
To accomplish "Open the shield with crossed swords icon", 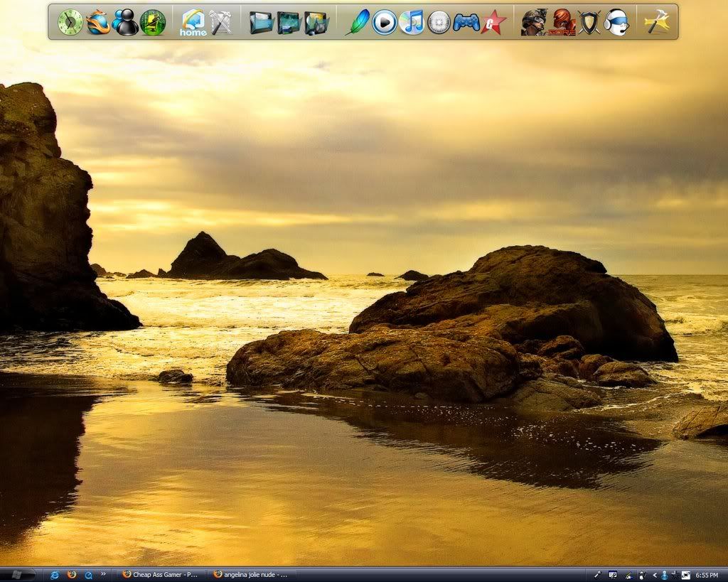I will click(x=589, y=22).
